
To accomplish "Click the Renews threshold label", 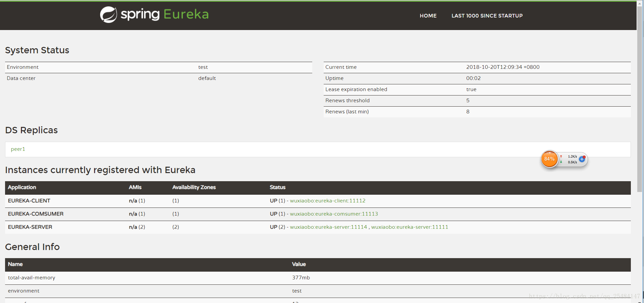I will [347, 101].
